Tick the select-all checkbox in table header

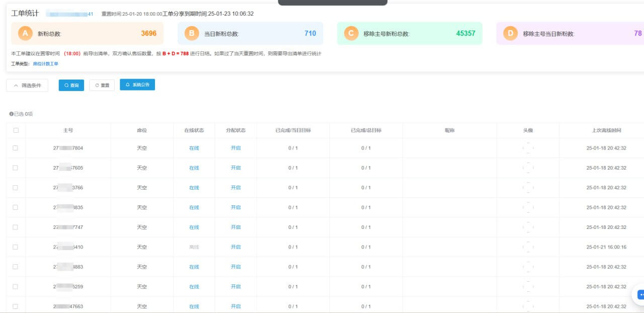[16, 130]
